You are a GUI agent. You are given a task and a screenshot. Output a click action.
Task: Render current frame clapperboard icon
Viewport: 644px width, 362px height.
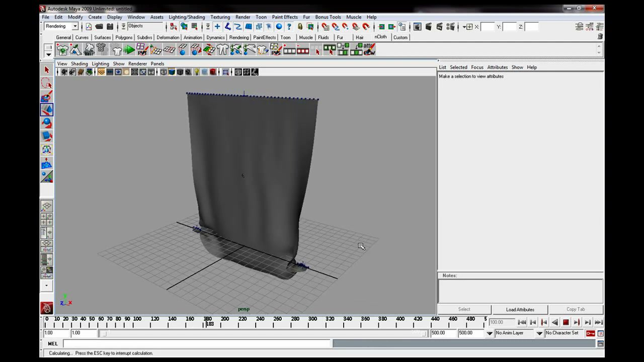click(429, 27)
